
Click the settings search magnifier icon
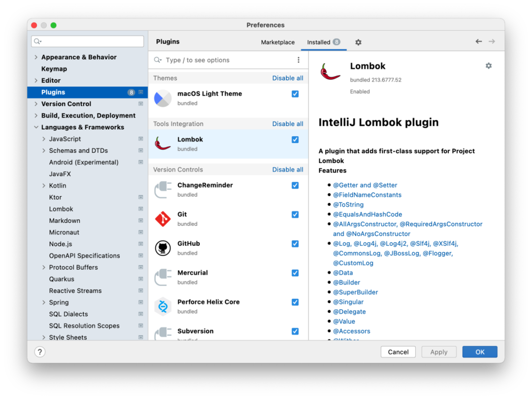click(x=37, y=41)
